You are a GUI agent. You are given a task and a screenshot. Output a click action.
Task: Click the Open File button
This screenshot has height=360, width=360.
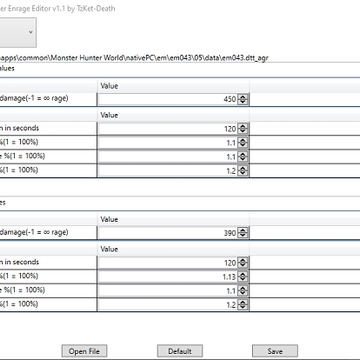coord(84,351)
